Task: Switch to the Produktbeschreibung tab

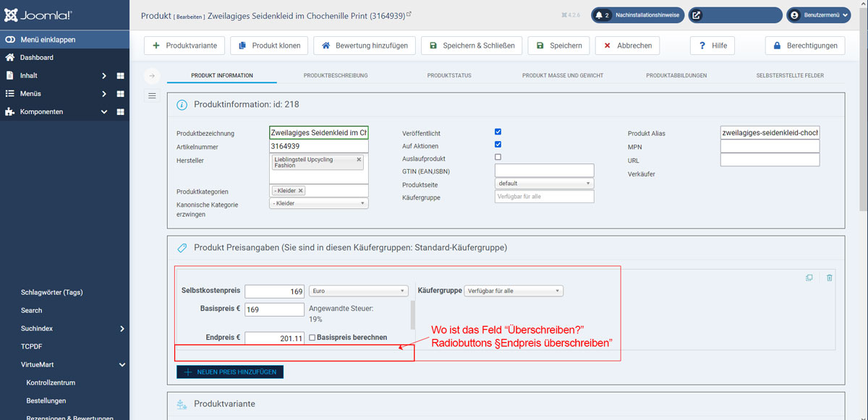Action: click(336, 75)
